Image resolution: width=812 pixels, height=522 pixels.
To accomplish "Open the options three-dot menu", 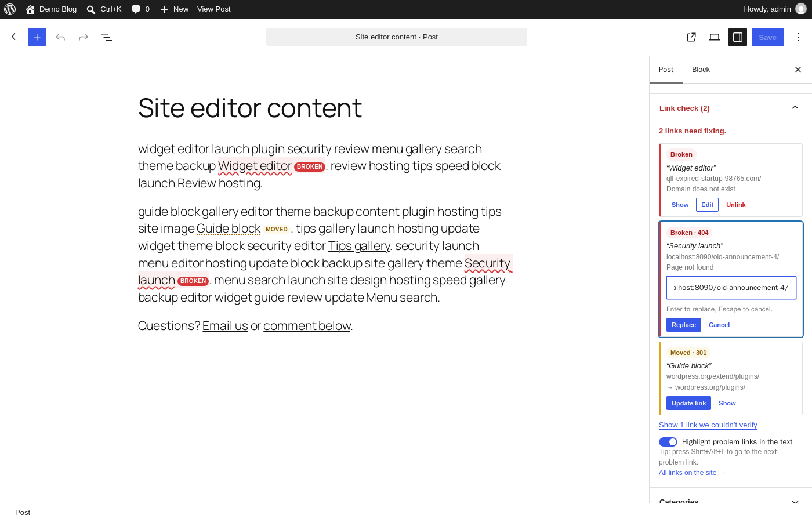I will tap(798, 37).
